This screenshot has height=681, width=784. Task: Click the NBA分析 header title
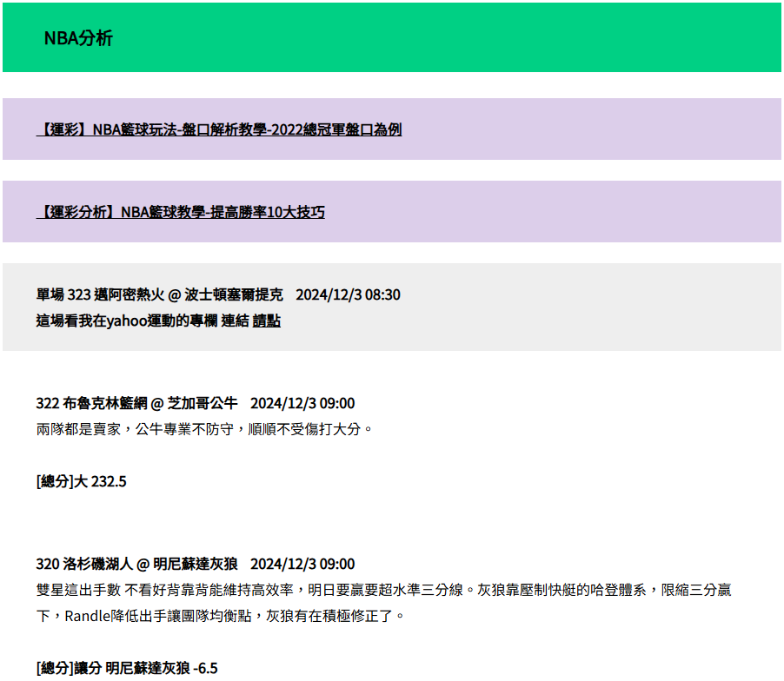[78, 38]
